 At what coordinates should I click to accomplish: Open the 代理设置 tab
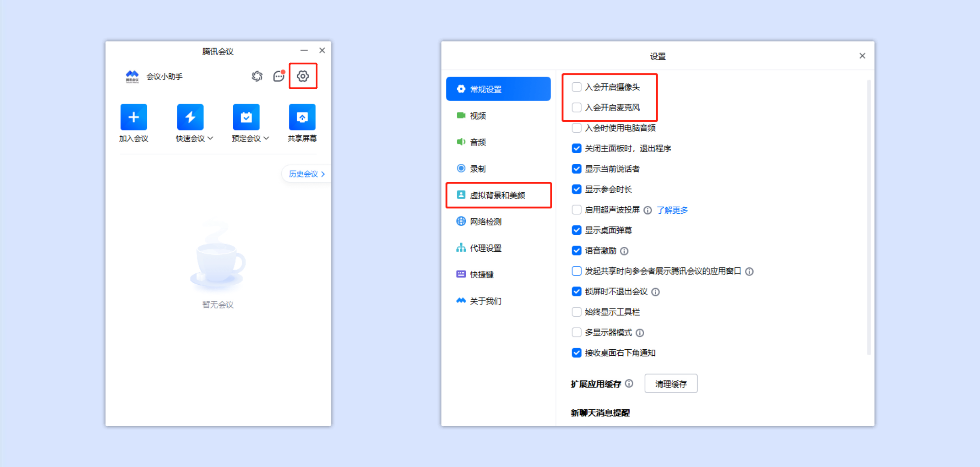498,248
